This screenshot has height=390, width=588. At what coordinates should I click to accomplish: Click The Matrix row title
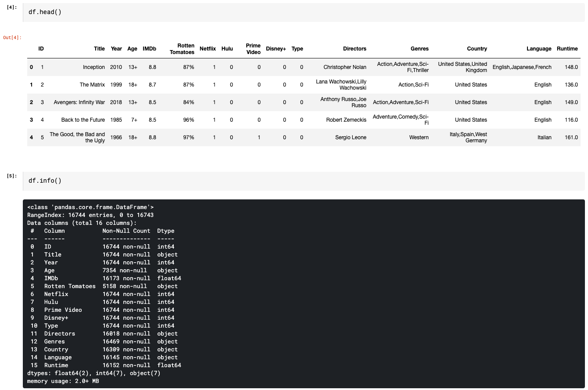(x=92, y=84)
